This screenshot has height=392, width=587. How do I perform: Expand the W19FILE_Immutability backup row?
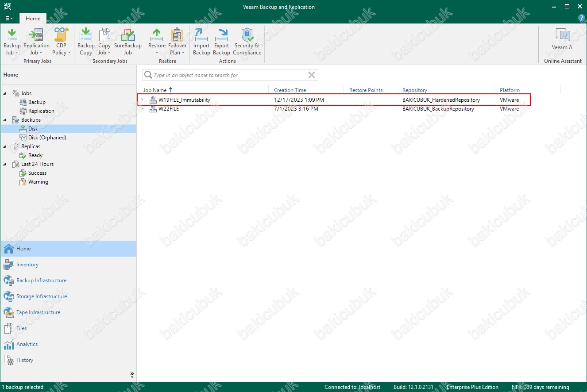[142, 100]
